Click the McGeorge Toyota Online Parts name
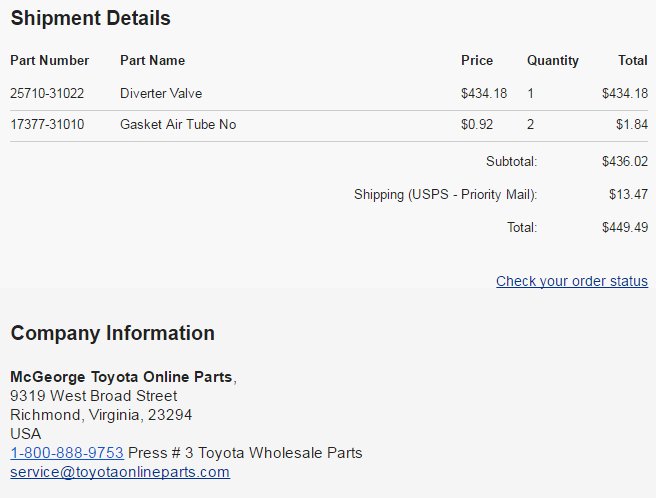The image size is (656, 498). click(121, 377)
